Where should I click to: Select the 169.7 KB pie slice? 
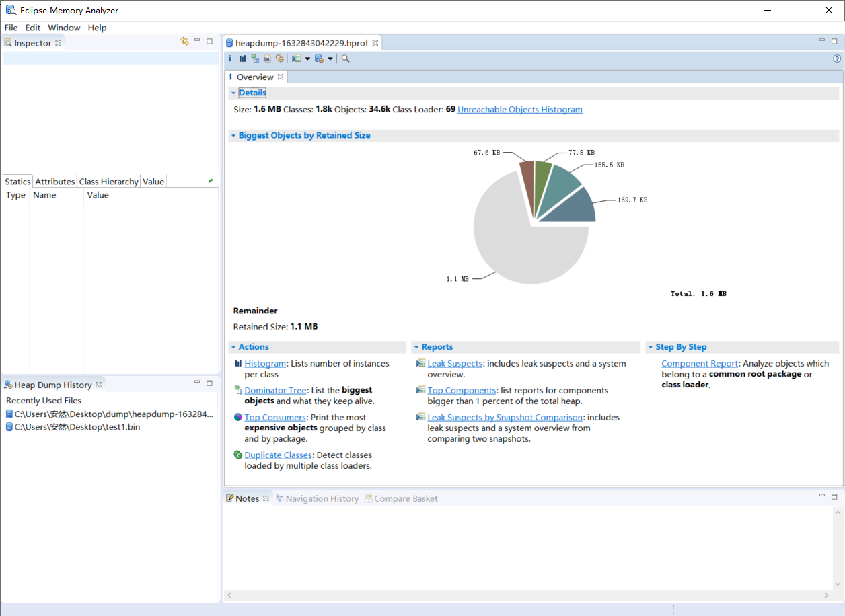[574, 207]
